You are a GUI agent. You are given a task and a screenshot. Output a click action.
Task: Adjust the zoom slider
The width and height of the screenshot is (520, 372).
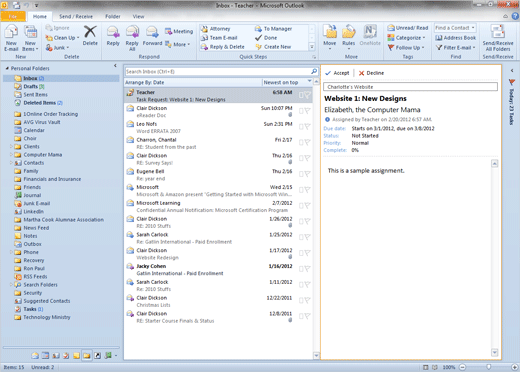[x=488, y=367]
